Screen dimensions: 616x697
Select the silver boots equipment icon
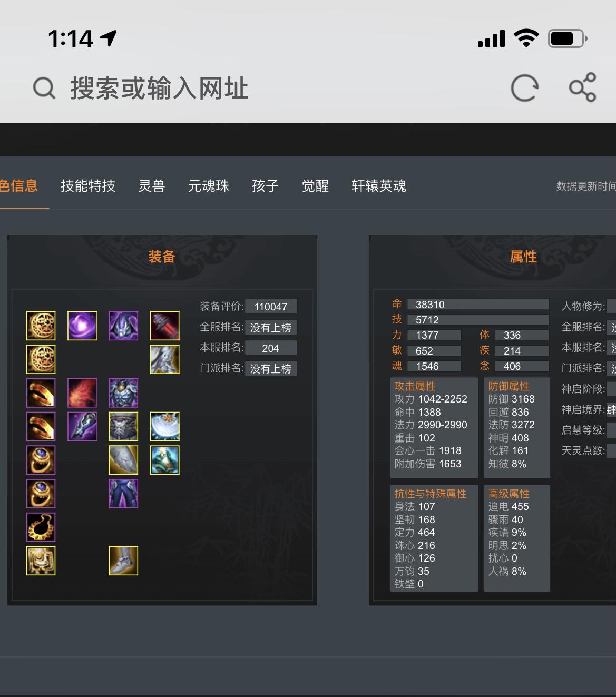tap(123, 561)
